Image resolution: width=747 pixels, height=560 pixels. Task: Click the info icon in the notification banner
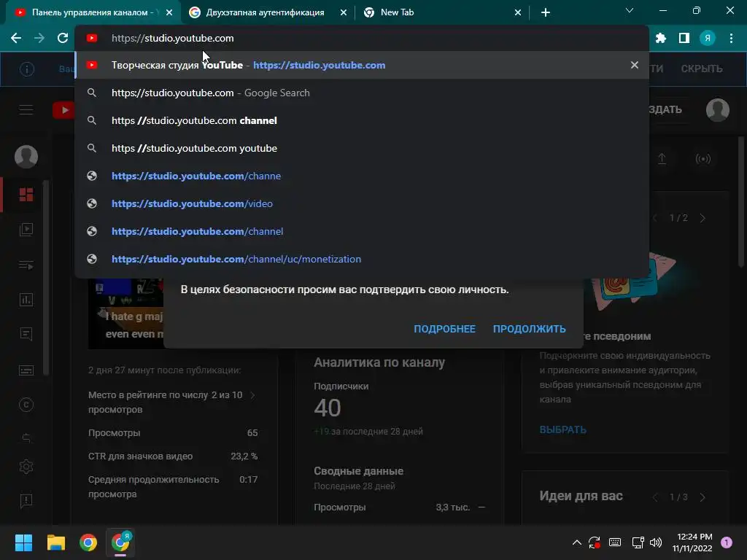27,69
